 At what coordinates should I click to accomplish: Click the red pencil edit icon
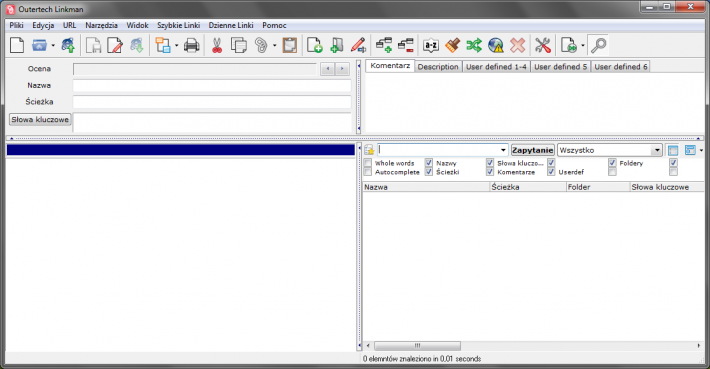pos(358,45)
